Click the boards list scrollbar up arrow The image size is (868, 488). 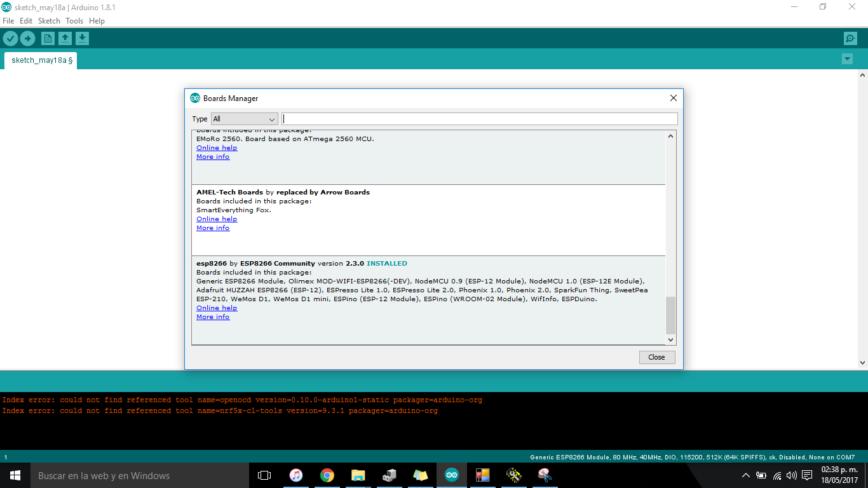pyautogui.click(x=670, y=135)
